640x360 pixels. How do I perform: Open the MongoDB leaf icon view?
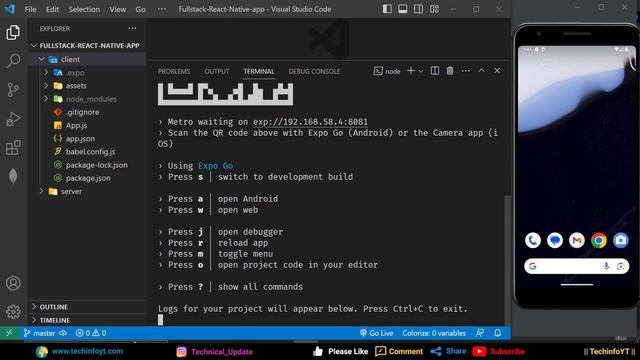(x=13, y=176)
